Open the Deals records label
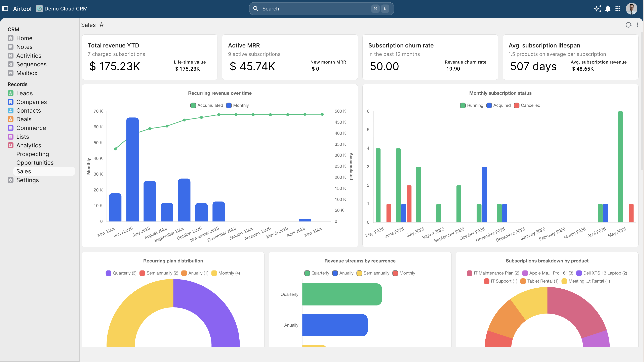Image resolution: width=644 pixels, height=362 pixels. coord(24,119)
